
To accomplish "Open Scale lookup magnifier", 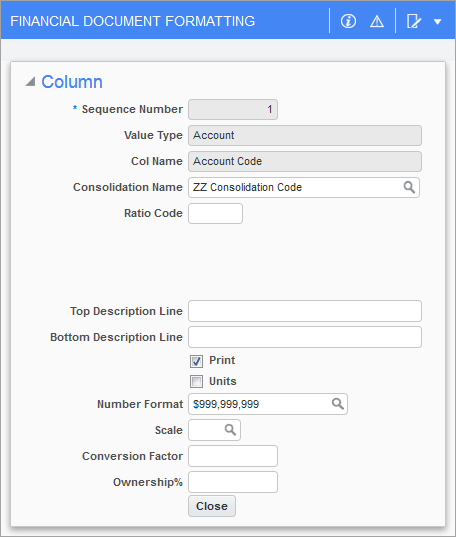I will [x=230, y=430].
